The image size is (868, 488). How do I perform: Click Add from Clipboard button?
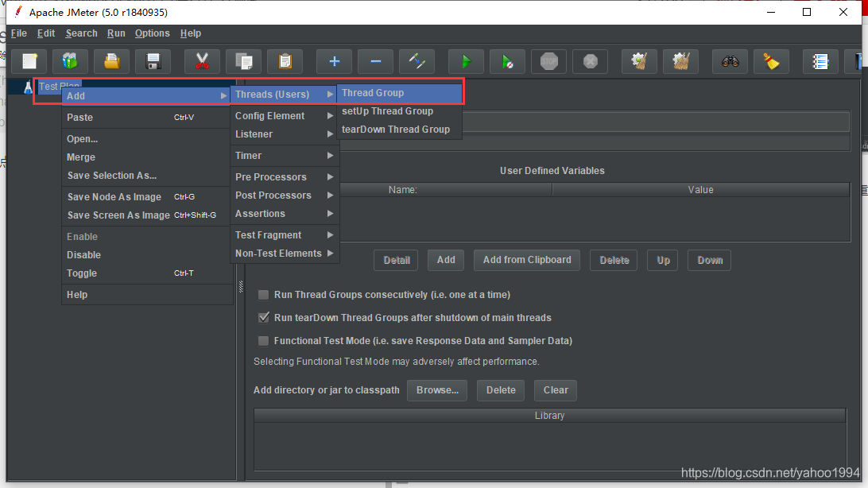point(527,260)
